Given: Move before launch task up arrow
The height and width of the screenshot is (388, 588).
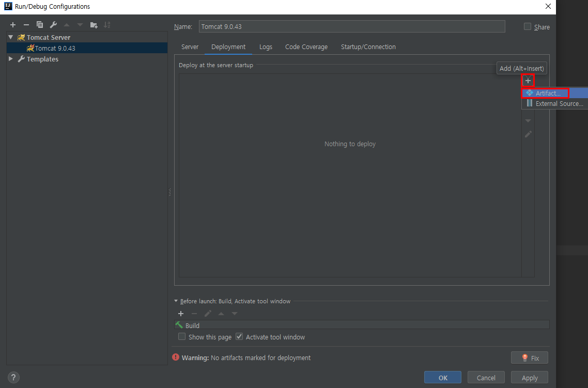Looking at the screenshot, I should click(x=221, y=314).
